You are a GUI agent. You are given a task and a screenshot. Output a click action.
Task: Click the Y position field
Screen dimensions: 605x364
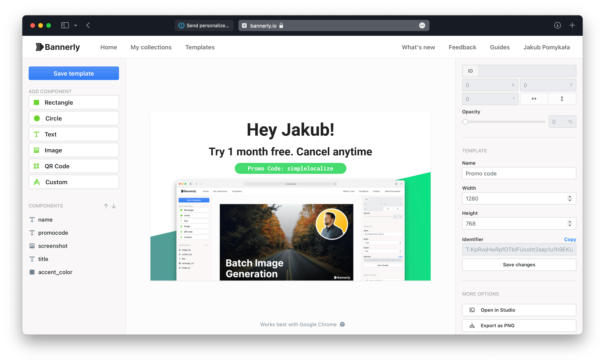pyautogui.click(x=548, y=85)
